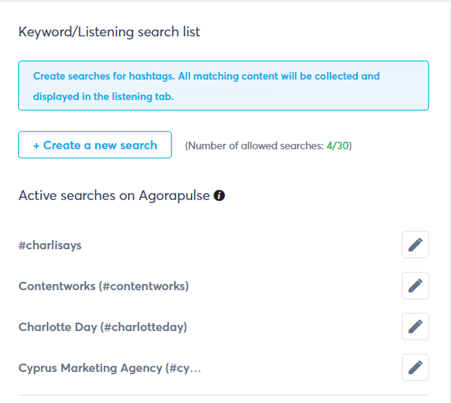The width and height of the screenshot is (451, 403).
Task: Click the word hashtags in the banner
Action: coord(152,76)
